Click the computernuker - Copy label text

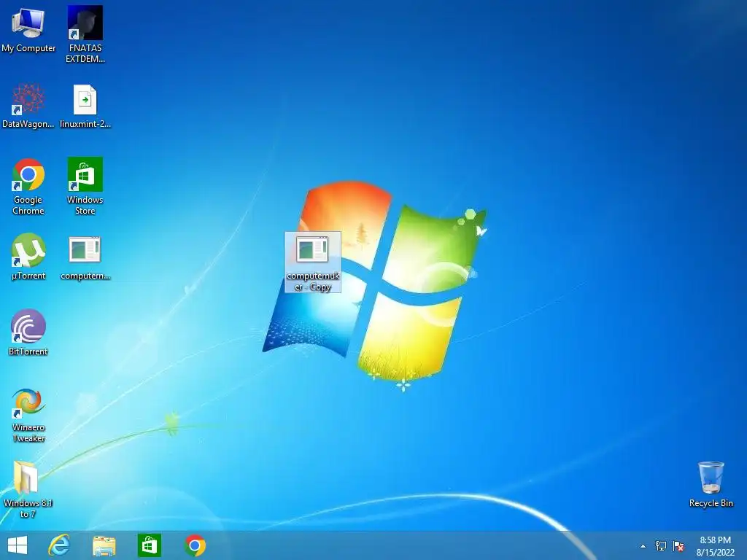(313, 281)
